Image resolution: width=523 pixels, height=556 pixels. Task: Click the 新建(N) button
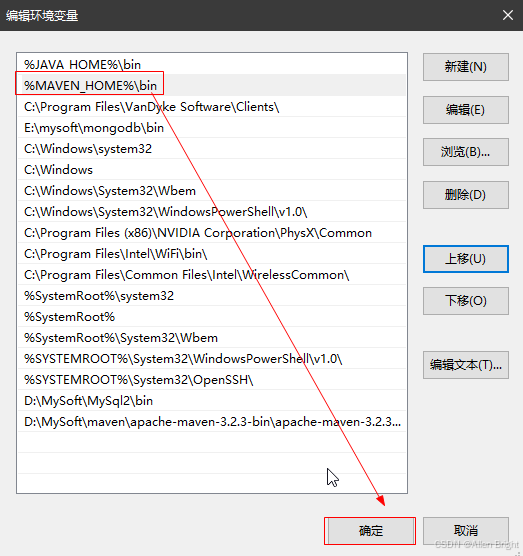(x=466, y=67)
